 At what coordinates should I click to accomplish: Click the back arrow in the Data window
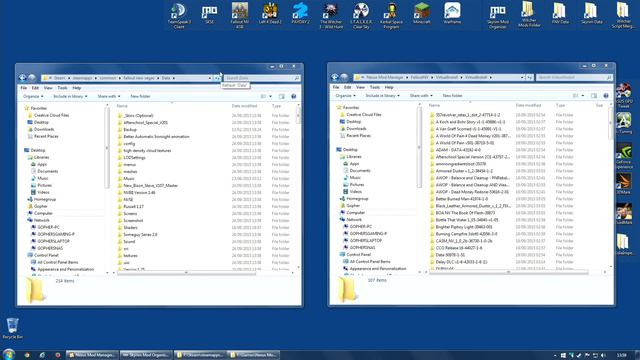click(22, 78)
